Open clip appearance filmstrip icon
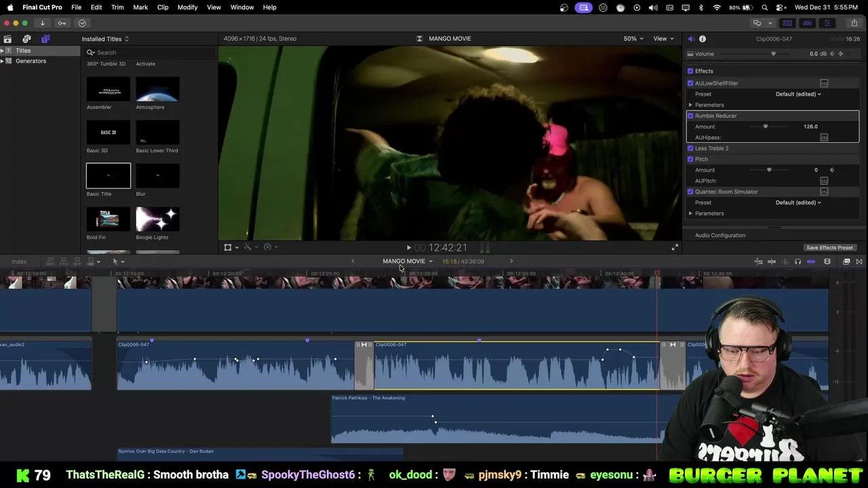This screenshot has height=488, width=868. pyautogui.click(x=827, y=262)
